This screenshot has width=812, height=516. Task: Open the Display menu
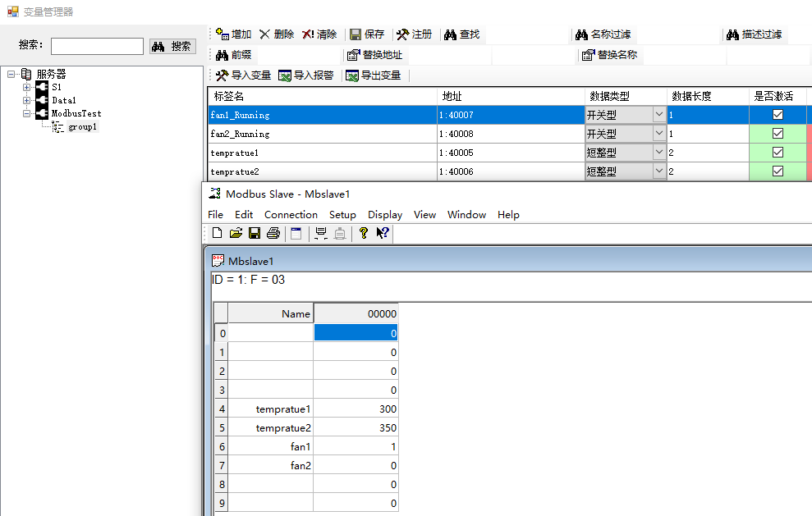(x=385, y=214)
